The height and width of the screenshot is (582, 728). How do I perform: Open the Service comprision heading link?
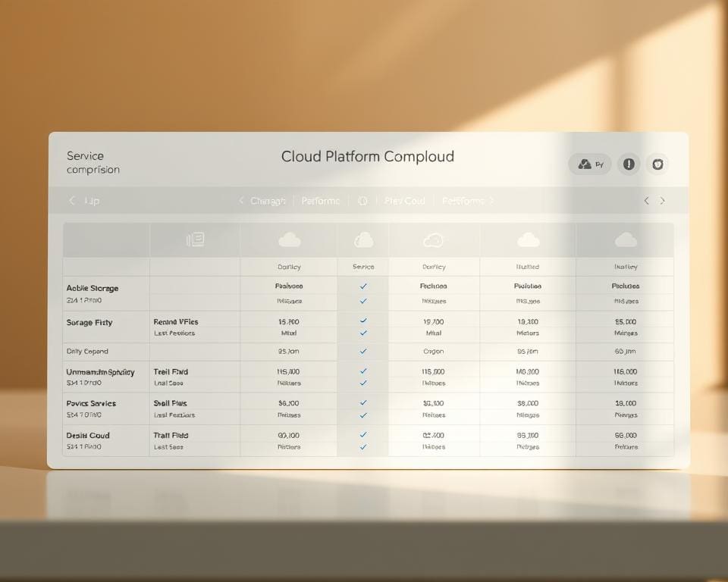click(93, 163)
